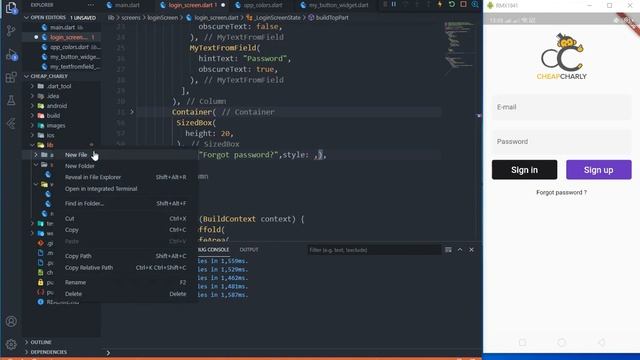Tap the purple Sign up button
Screen dimensions: 640x360
point(599,170)
